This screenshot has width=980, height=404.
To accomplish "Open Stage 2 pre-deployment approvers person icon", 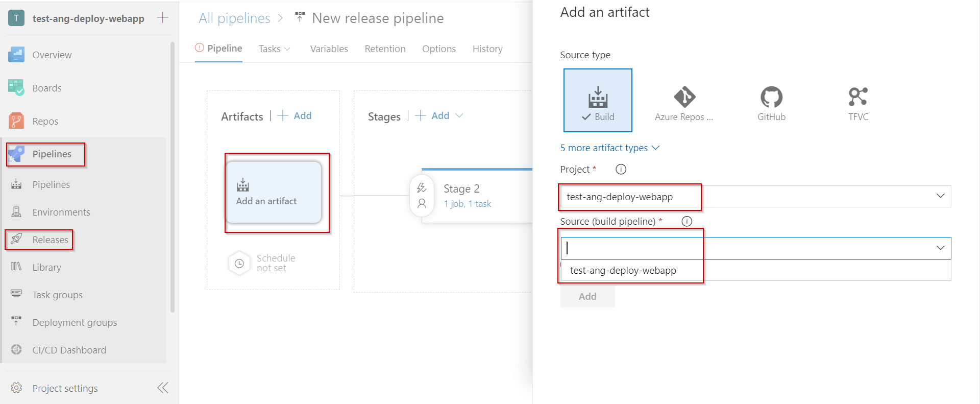I will pos(422,204).
